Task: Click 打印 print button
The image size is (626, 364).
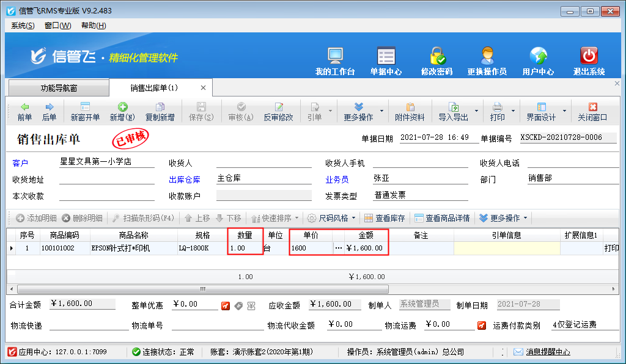Action: click(x=498, y=112)
